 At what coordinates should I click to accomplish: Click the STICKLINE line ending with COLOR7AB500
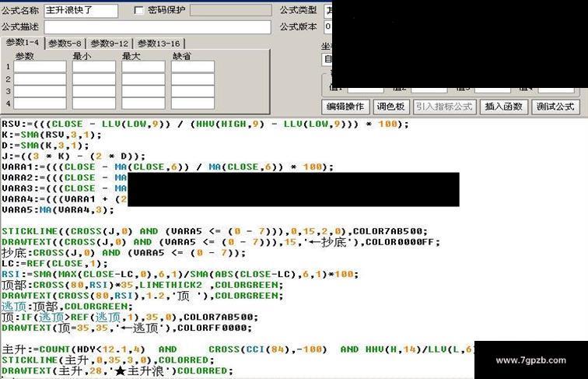pos(215,231)
